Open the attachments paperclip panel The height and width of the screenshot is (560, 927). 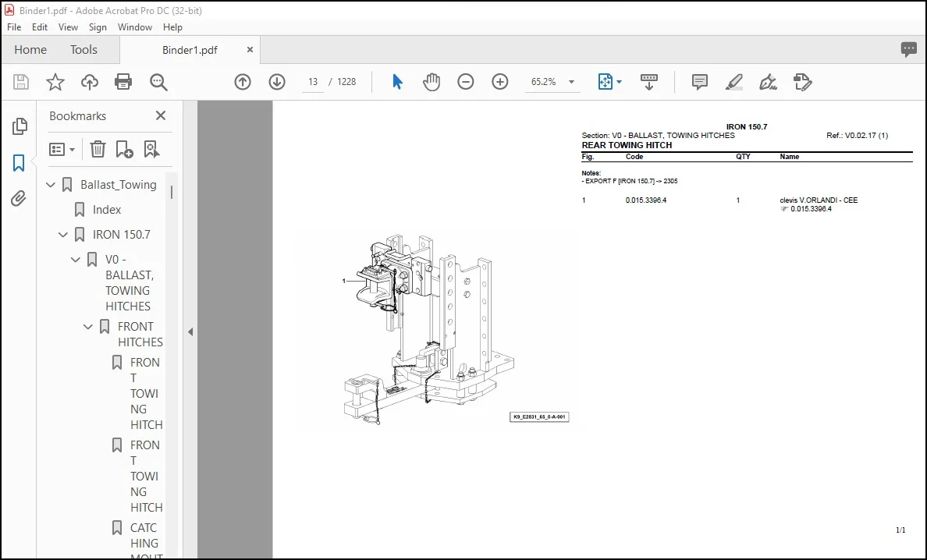click(x=19, y=198)
